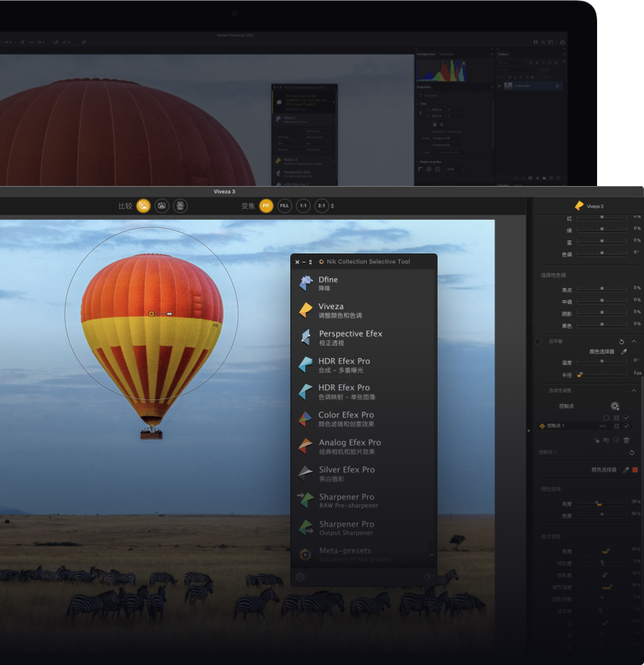Pick control point color with lower eyedropper

pyautogui.click(x=626, y=470)
